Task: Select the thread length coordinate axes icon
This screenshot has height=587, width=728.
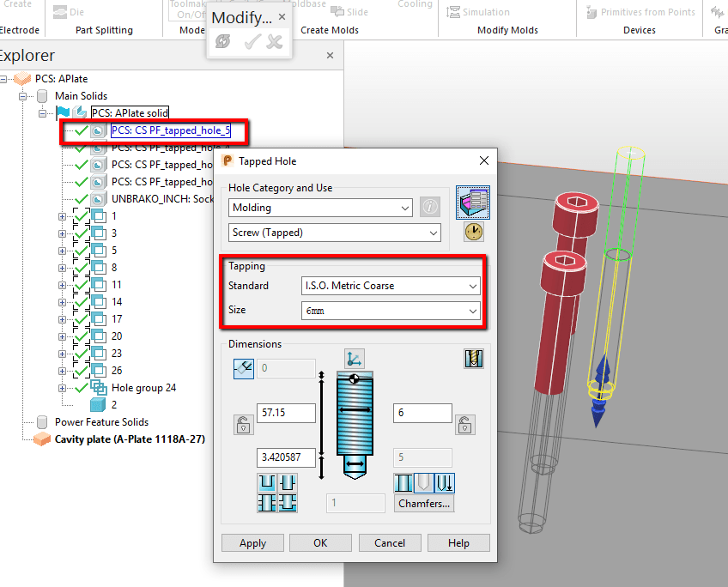Action: click(x=354, y=360)
